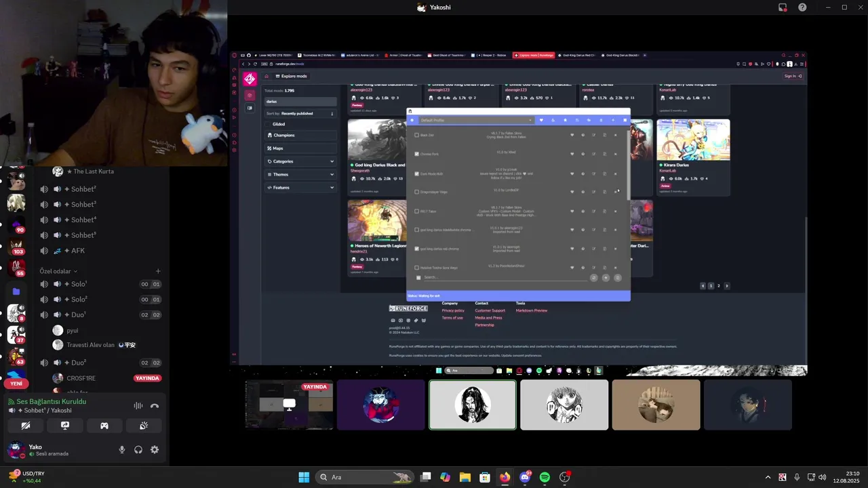Edit the Dark Mode HUD mod

593,174
